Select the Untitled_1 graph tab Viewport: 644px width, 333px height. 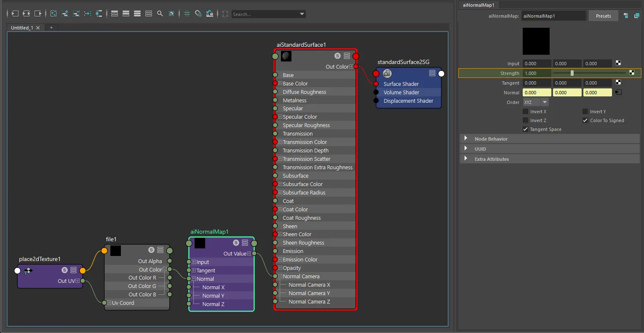22,28
